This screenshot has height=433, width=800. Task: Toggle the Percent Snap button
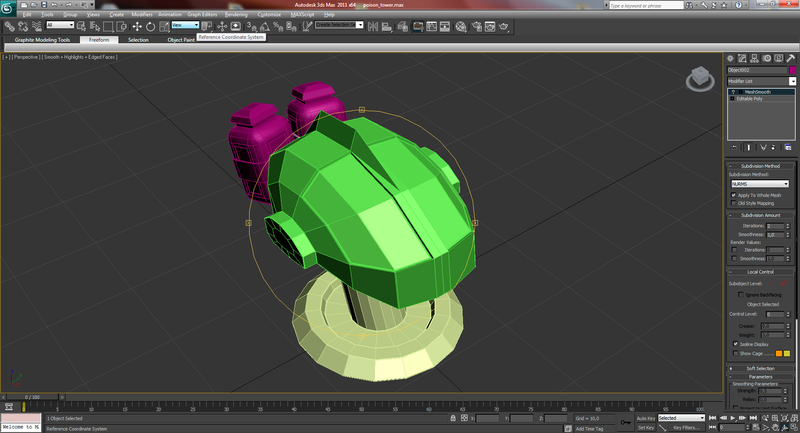pos(278,27)
